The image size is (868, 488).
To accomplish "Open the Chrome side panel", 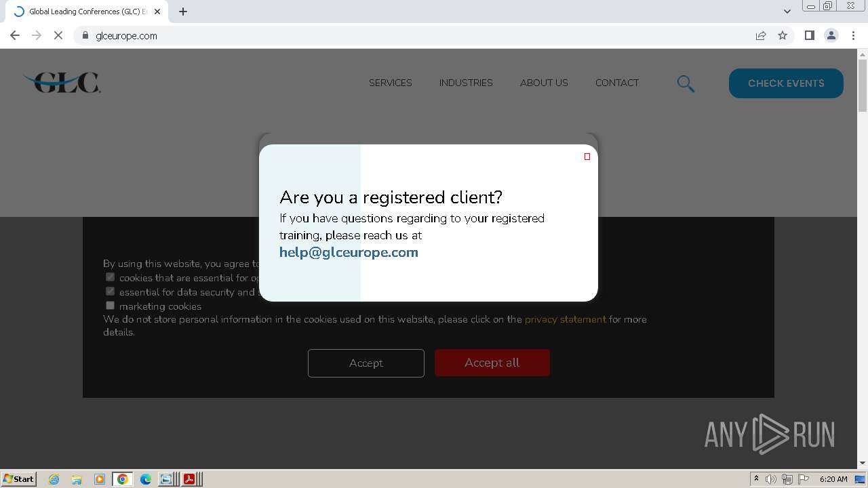I will point(809,35).
